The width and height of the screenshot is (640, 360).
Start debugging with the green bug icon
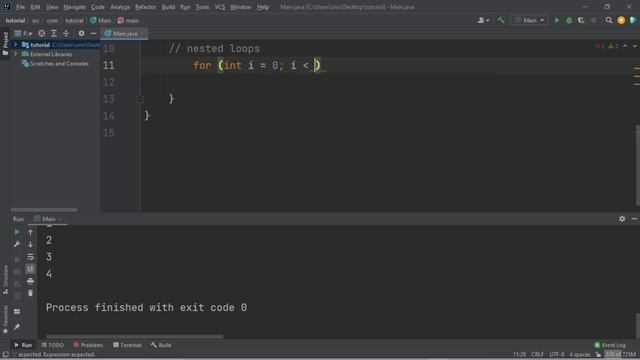pyautogui.click(x=569, y=20)
